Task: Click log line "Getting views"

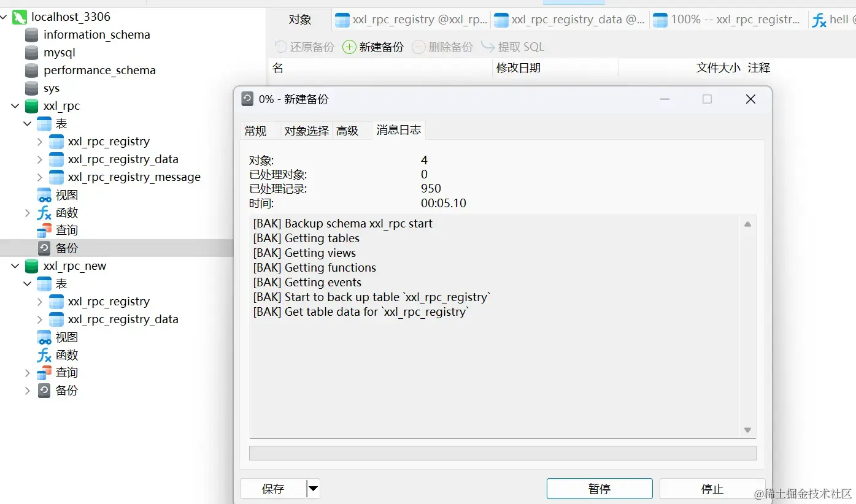Action: click(x=304, y=253)
